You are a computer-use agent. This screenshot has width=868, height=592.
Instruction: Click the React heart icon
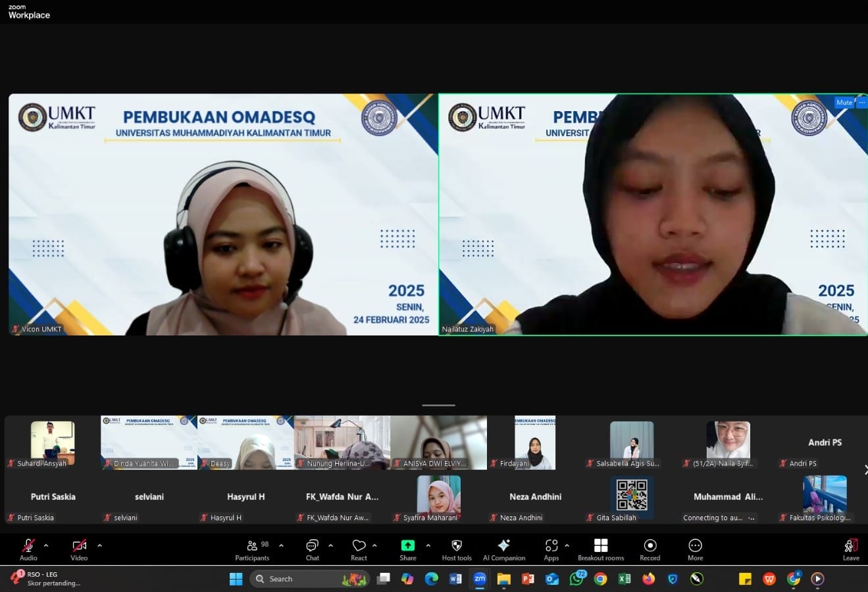click(x=359, y=549)
